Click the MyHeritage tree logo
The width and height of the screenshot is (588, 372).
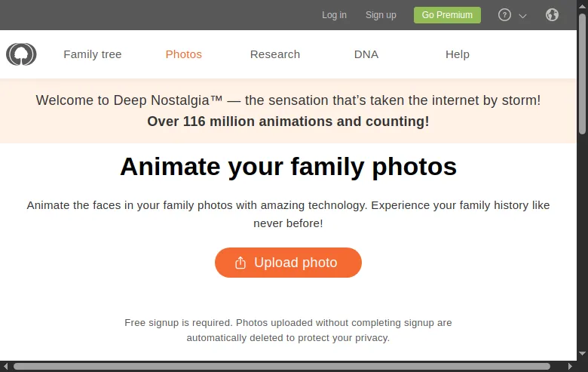point(21,54)
